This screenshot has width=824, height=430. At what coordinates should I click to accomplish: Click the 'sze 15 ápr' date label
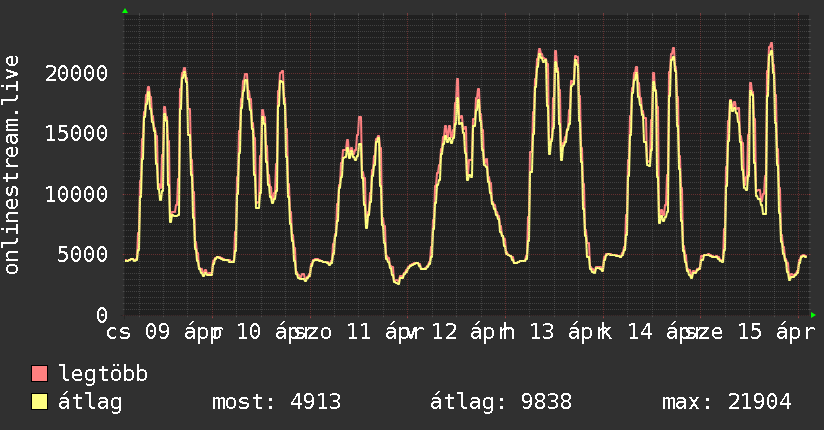[x=751, y=333]
